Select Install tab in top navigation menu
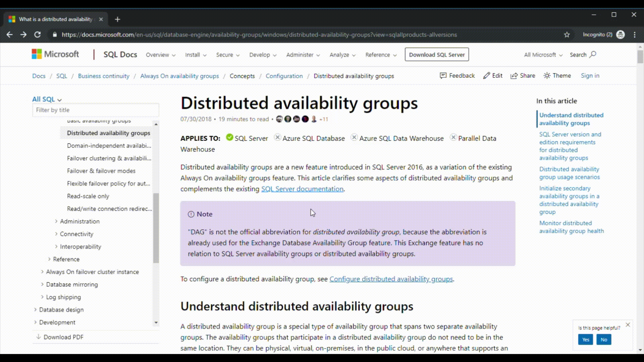 [x=195, y=54]
